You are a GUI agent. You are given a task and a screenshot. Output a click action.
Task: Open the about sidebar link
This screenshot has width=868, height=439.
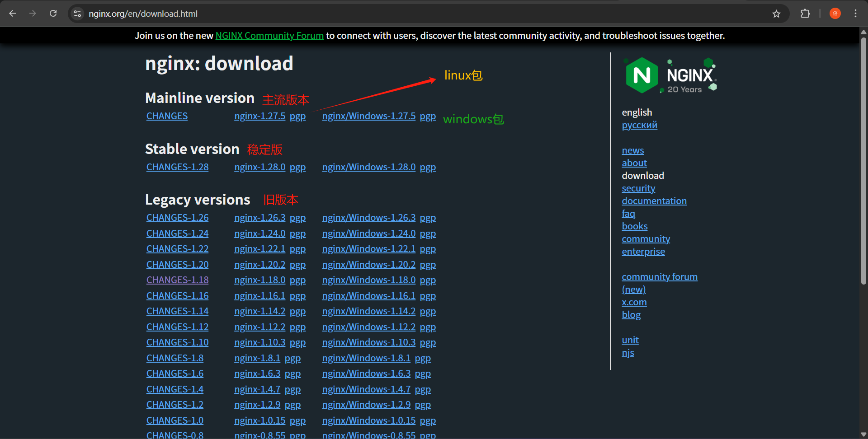[634, 163]
